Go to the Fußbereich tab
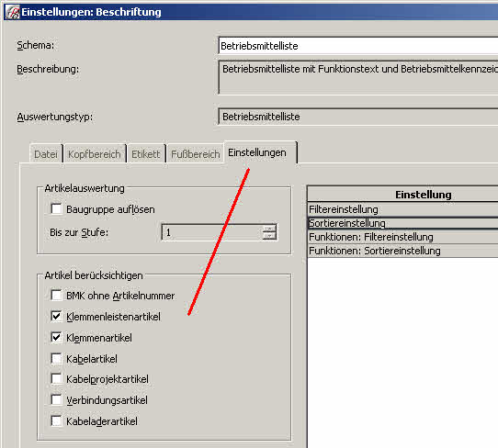The width and height of the screenshot is (498, 448). click(196, 154)
